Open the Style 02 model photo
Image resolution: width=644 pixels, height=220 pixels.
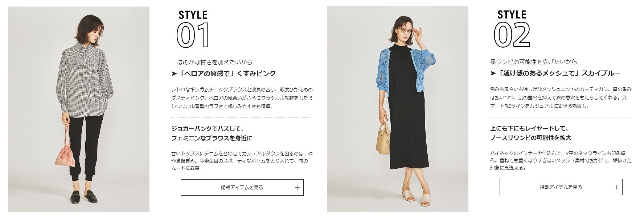(x=397, y=109)
